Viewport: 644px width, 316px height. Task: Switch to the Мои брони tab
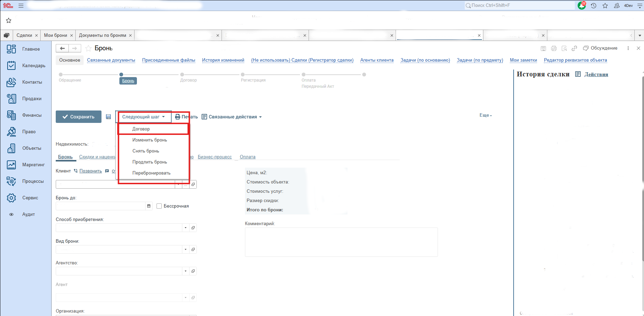[55, 35]
